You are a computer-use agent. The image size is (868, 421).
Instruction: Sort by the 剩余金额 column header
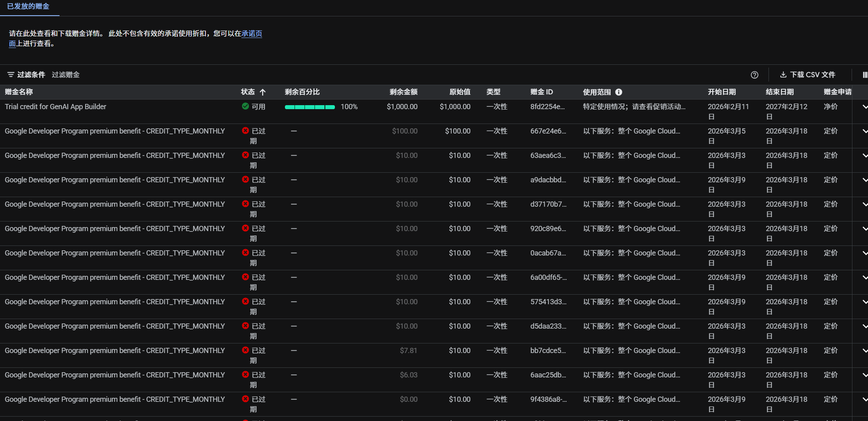coord(403,92)
